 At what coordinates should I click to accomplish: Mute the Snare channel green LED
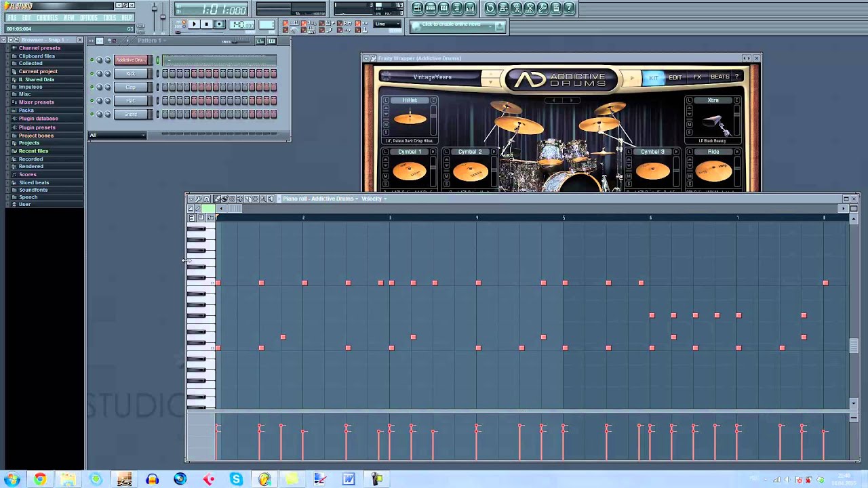(x=92, y=114)
